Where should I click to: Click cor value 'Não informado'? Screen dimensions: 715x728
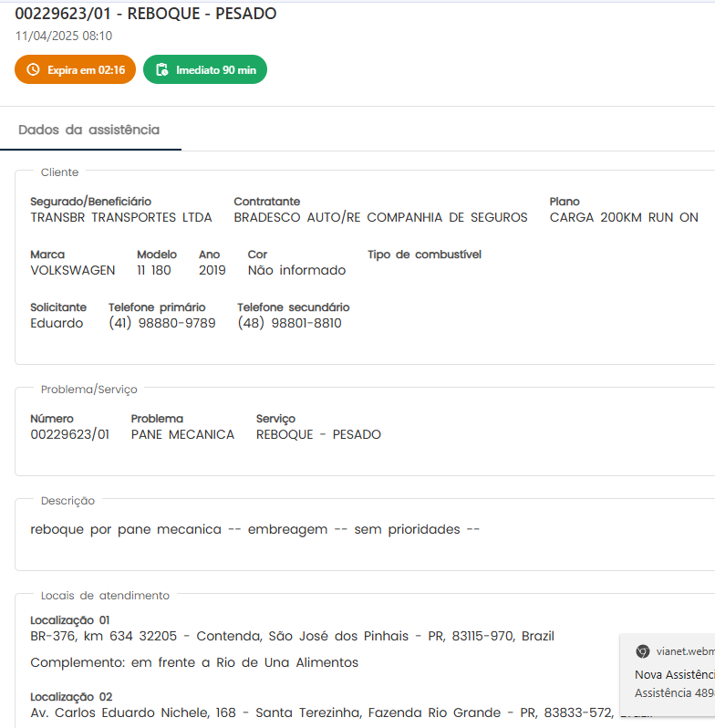pyautogui.click(x=296, y=270)
